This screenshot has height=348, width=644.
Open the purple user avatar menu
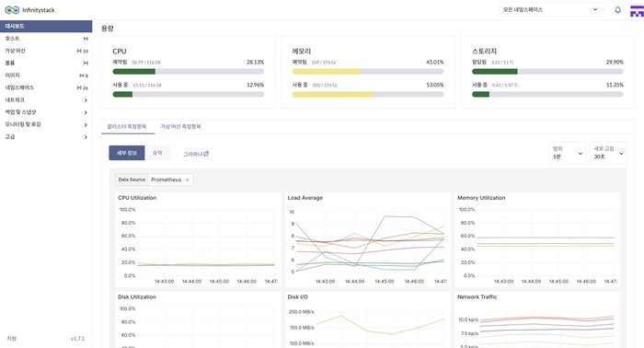click(637, 11)
